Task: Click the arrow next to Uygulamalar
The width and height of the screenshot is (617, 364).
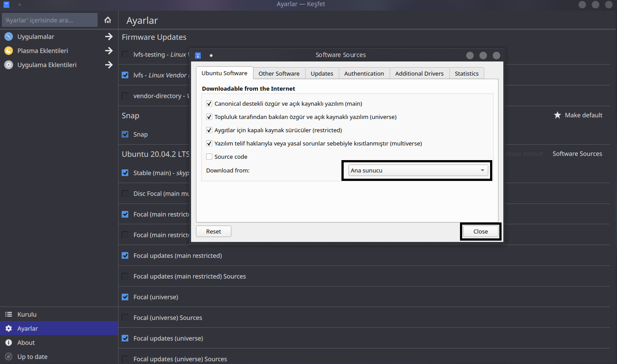Action: 109,37
